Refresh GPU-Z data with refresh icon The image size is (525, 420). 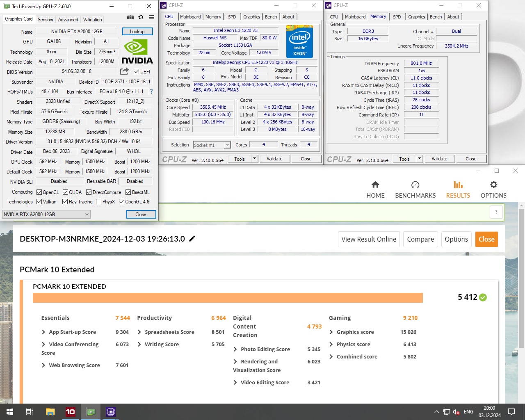click(x=141, y=17)
